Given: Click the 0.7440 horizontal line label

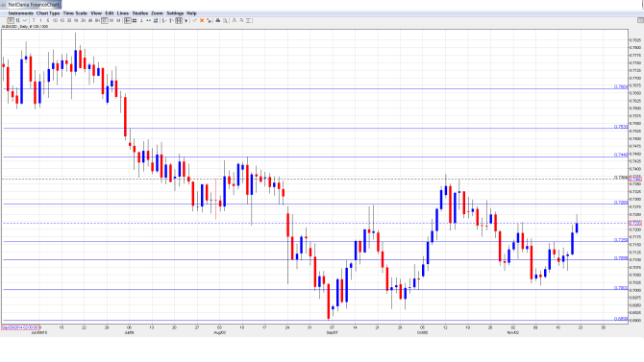Looking at the screenshot, I should pos(621,155).
